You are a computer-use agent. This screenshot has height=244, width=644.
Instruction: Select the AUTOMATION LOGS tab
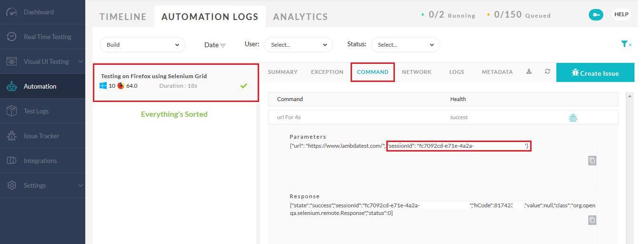[210, 17]
